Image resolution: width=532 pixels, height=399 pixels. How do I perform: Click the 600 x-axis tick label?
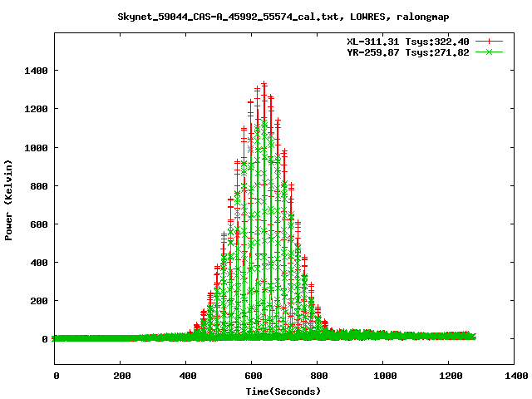pyautogui.click(x=254, y=376)
